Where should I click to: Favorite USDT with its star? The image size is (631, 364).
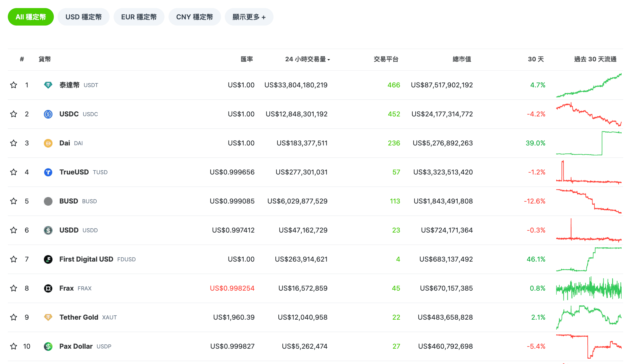13,85
